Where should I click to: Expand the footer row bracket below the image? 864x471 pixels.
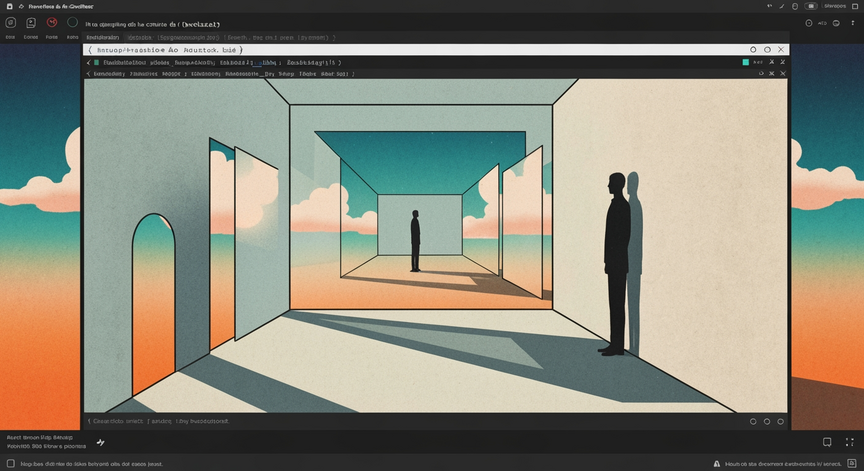(x=89, y=421)
